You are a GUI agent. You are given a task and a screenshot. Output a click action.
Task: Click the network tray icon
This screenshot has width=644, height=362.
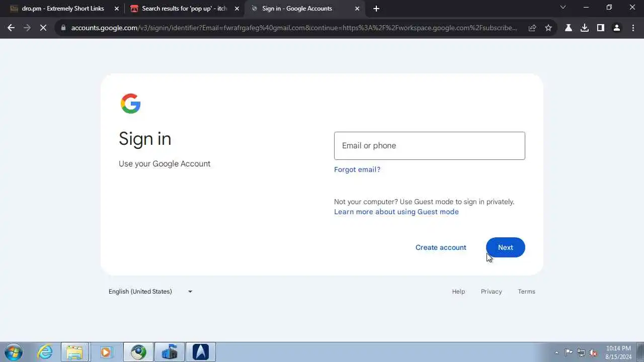click(x=581, y=352)
